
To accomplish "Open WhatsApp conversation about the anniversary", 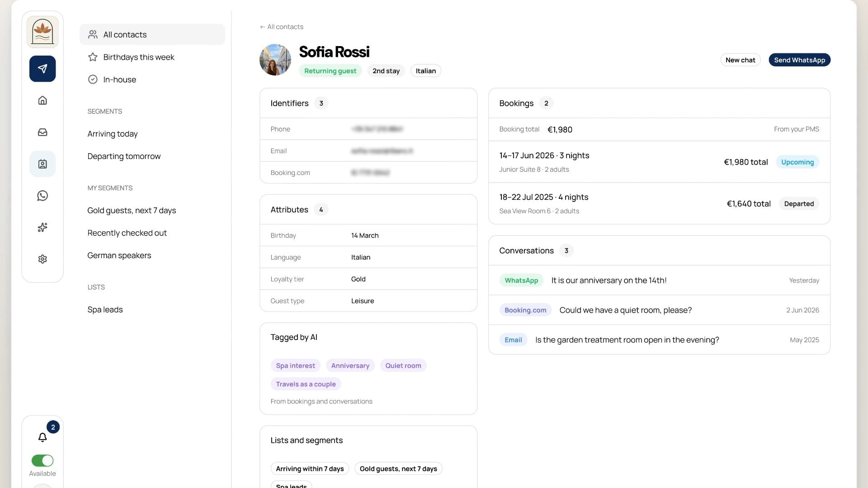I will (659, 280).
